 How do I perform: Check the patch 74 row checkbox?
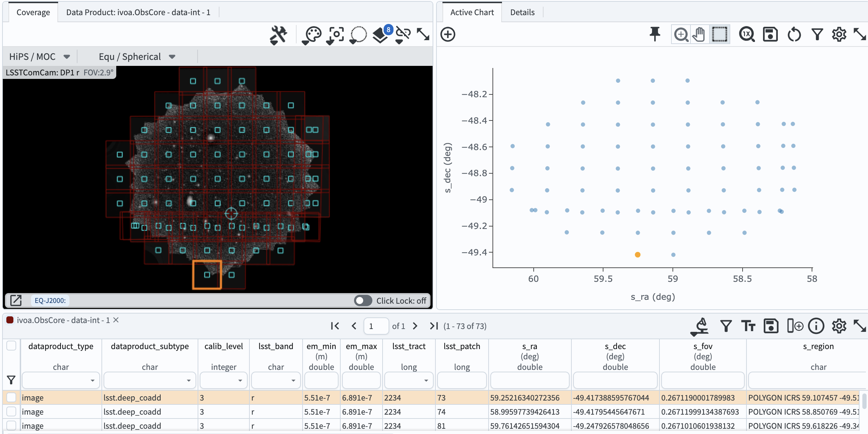click(11, 411)
